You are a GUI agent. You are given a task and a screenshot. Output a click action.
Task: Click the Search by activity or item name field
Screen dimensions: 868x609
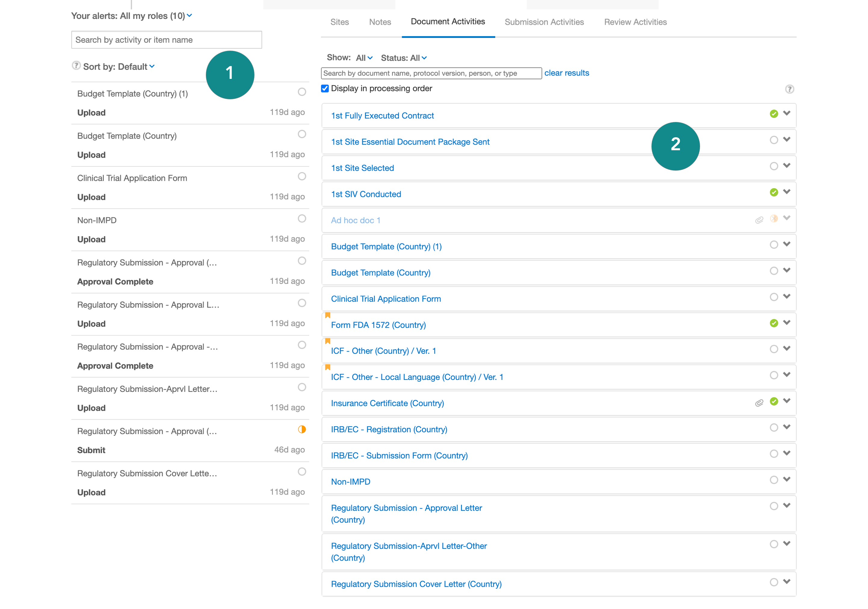click(x=166, y=40)
